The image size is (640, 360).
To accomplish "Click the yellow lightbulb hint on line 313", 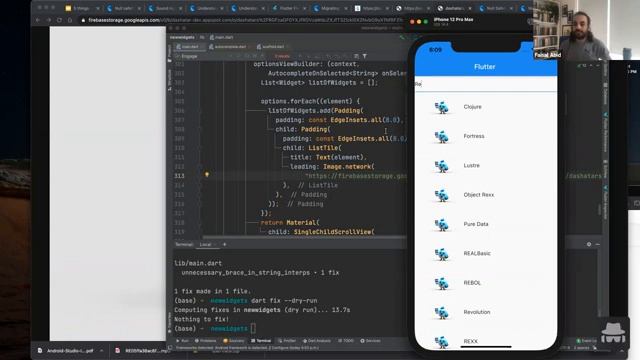I will click(207, 175).
